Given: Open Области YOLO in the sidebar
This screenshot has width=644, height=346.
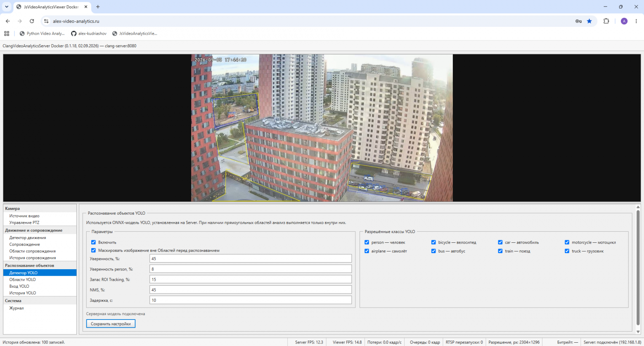Looking at the screenshot, I should (x=40, y=280).
